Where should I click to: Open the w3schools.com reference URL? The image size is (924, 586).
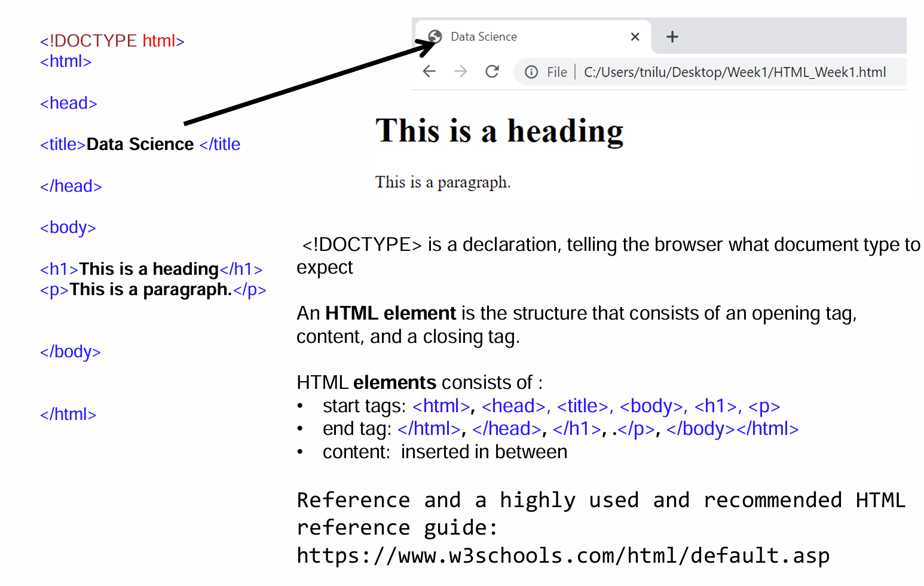(x=562, y=556)
